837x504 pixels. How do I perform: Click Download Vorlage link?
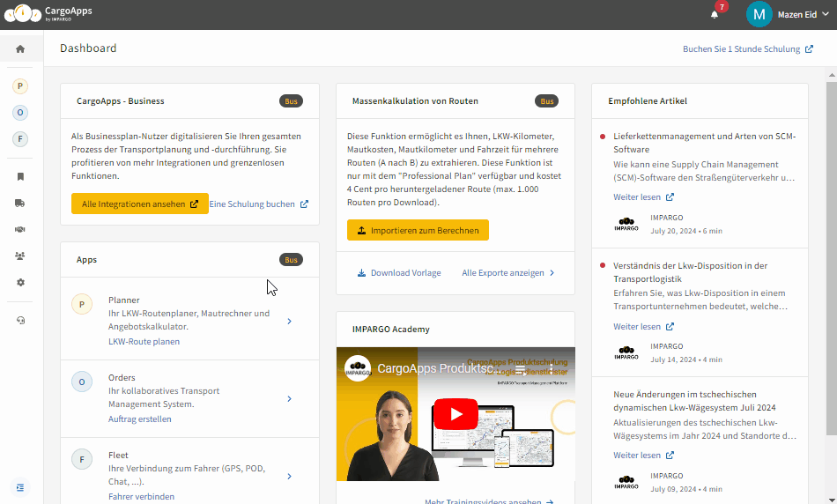click(399, 273)
